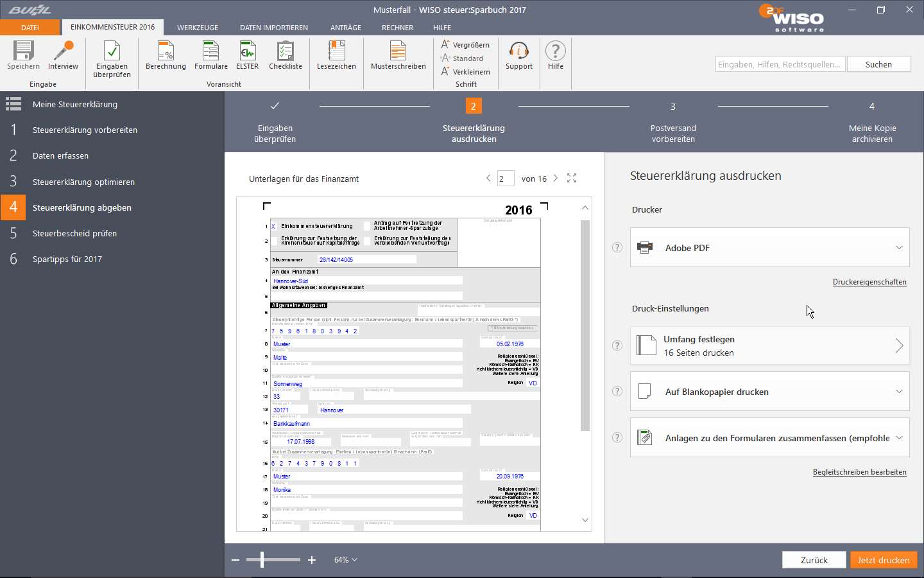This screenshot has width=924, height=578.
Task: Click the preview zoom slider handle
Action: coord(262,560)
